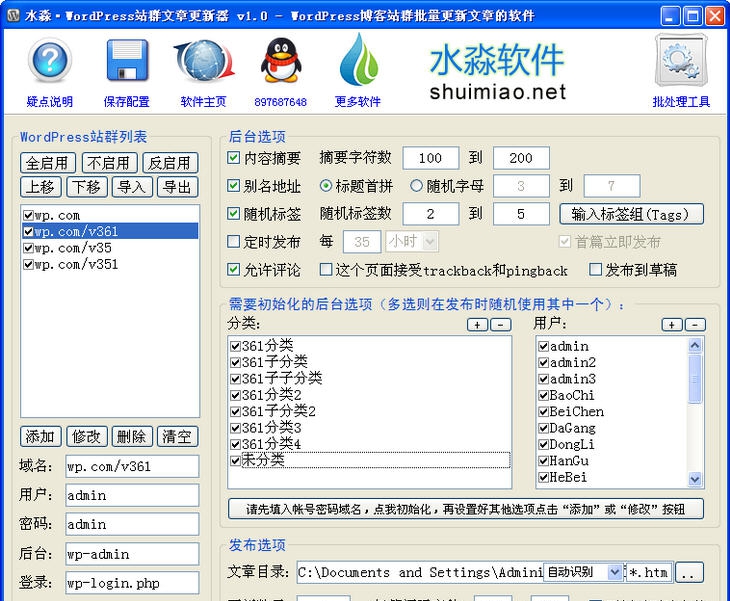Click the *.htm file filter field

649,572
